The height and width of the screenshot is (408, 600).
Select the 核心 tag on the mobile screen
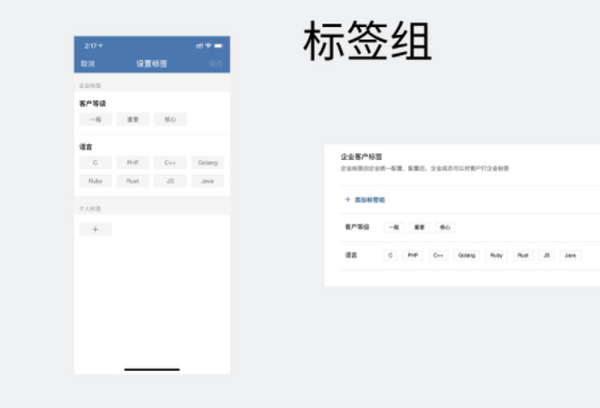(170, 119)
